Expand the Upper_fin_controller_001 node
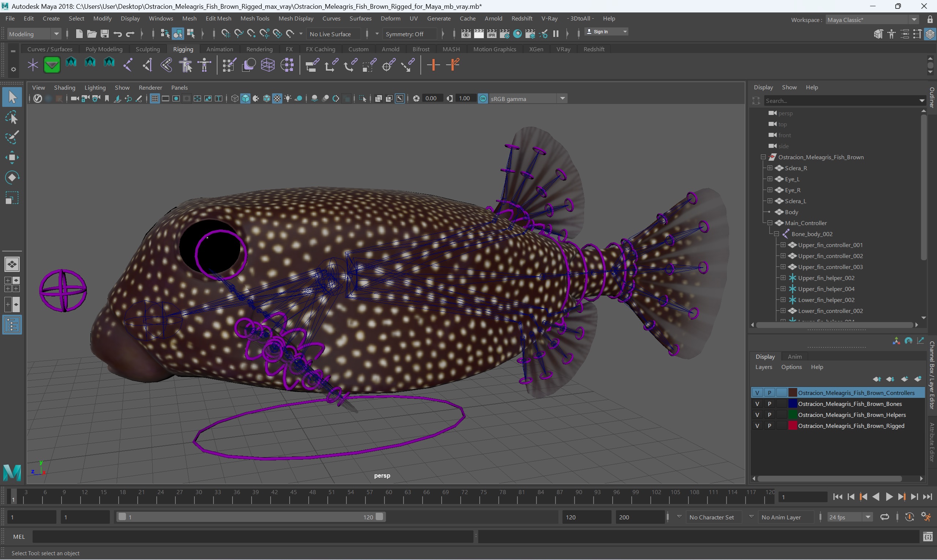Viewport: 937px width, 560px height. pyautogui.click(x=782, y=244)
